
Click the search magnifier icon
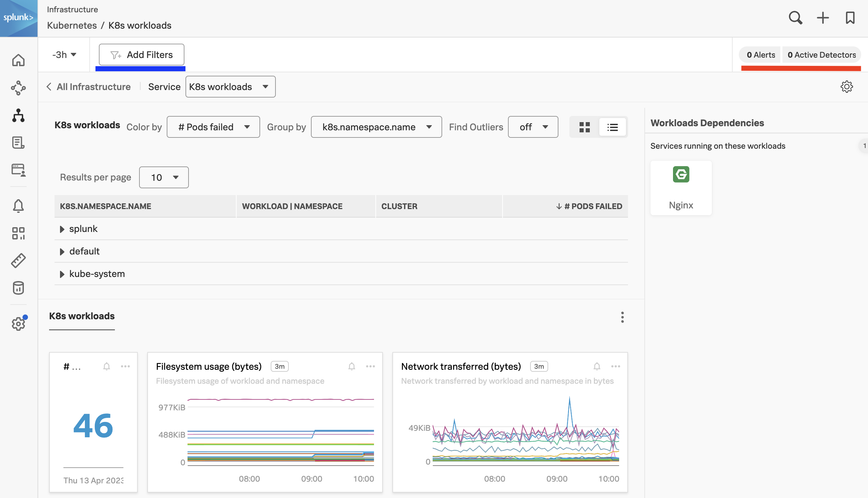pyautogui.click(x=795, y=18)
